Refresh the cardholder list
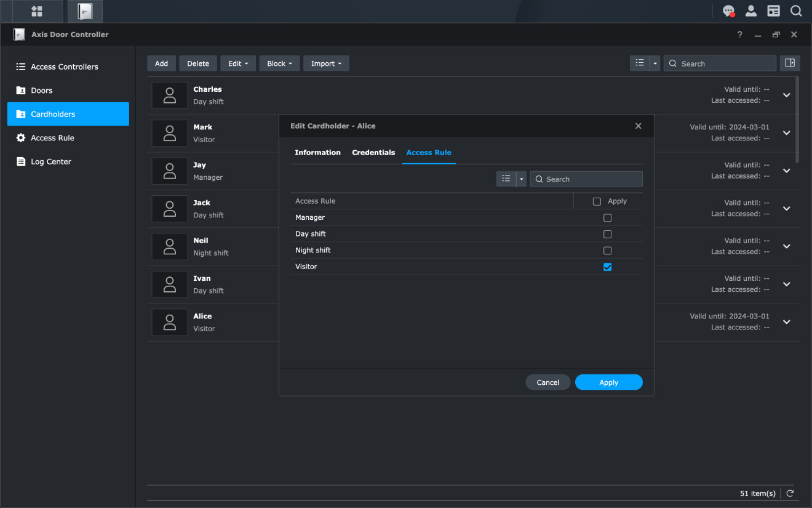The height and width of the screenshot is (508, 812). (790, 493)
